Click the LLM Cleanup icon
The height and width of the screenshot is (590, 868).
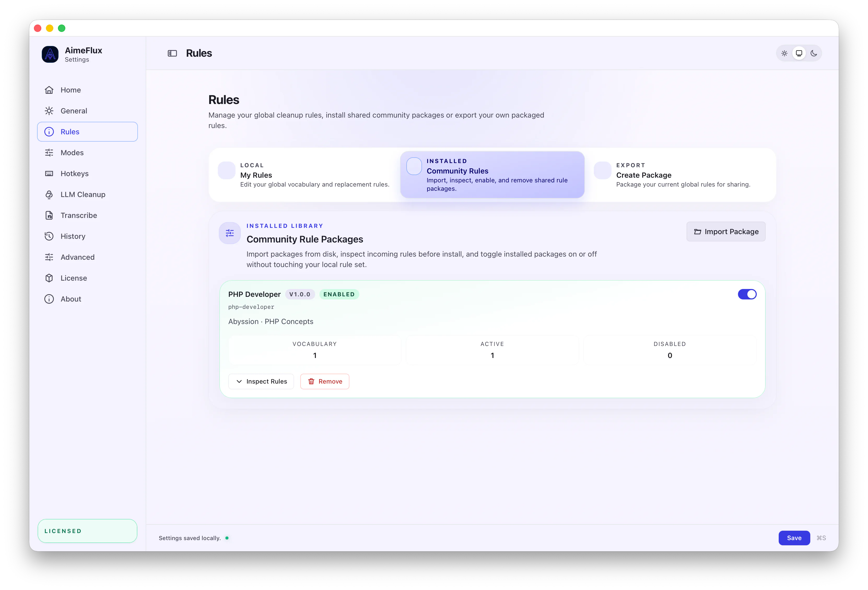(49, 195)
